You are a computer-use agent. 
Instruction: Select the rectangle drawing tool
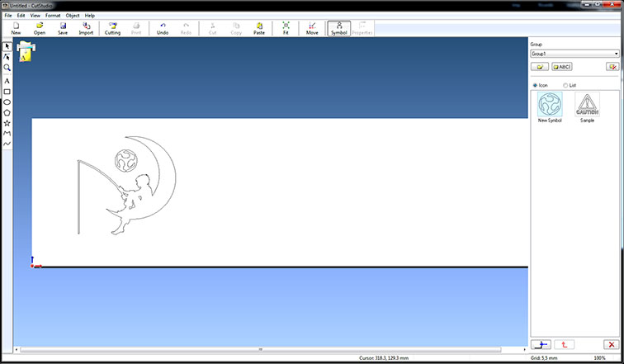coord(7,92)
